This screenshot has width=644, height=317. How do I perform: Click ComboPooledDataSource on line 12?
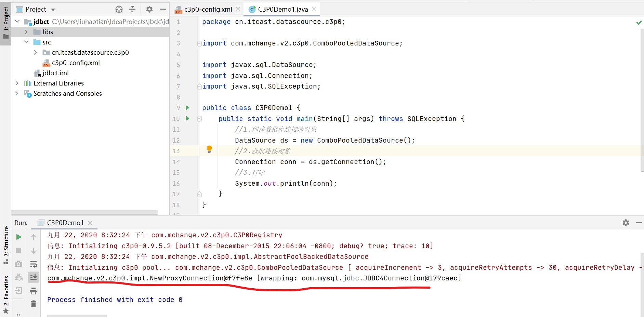[x=360, y=140]
